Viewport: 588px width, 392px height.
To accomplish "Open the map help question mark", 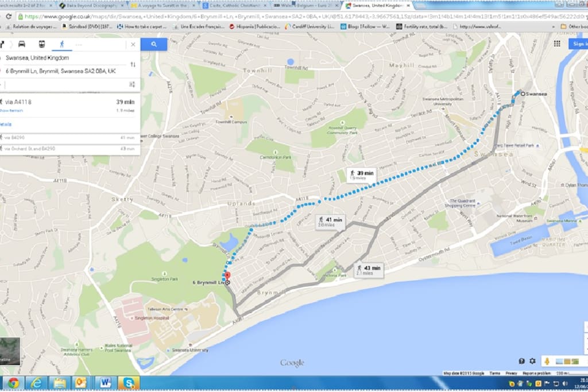I will (521, 361).
